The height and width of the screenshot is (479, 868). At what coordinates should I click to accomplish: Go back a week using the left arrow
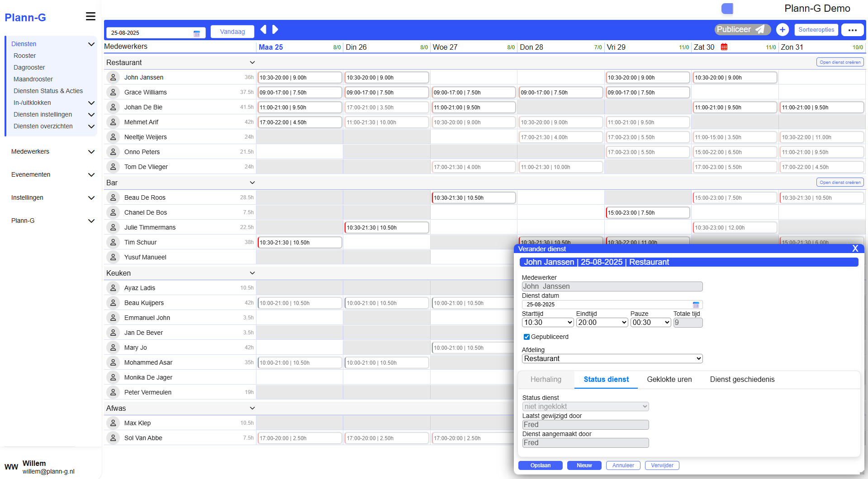pyautogui.click(x=263, y=29)
